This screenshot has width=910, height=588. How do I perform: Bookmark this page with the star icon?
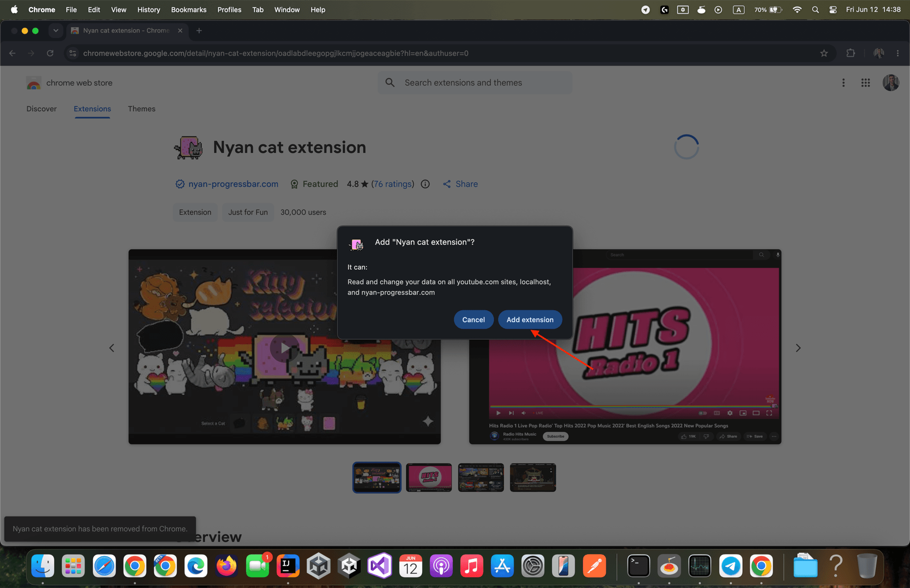click(x=824, y=53)
